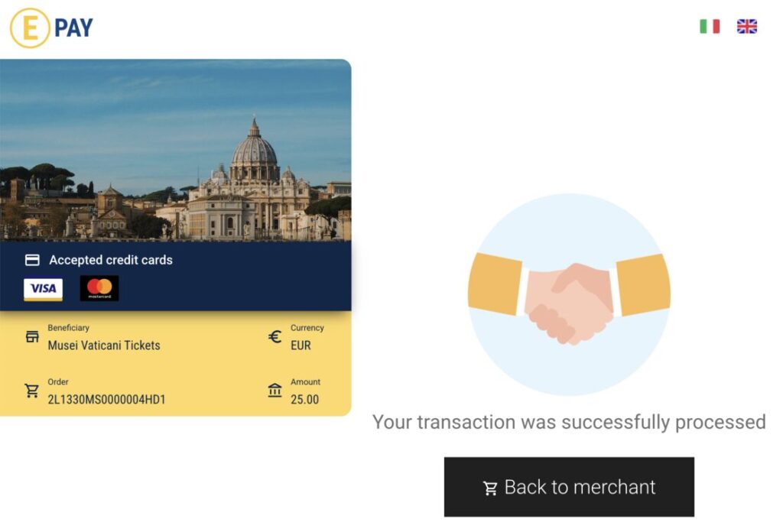This screenshot has width=783, height=532.
Task: Click the Musei Vaticani Tickets text
Action: (x=104, y=345)
